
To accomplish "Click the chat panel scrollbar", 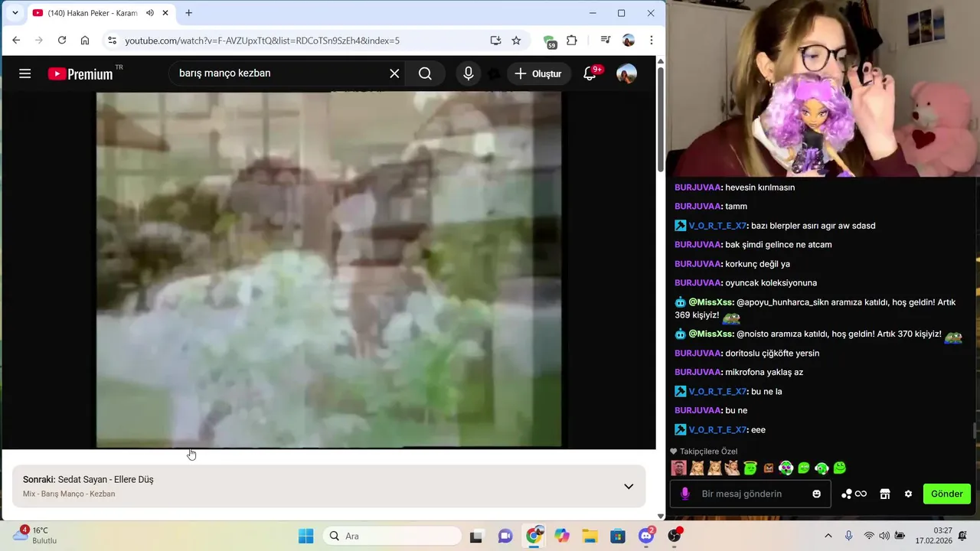I will click(975, 432).
